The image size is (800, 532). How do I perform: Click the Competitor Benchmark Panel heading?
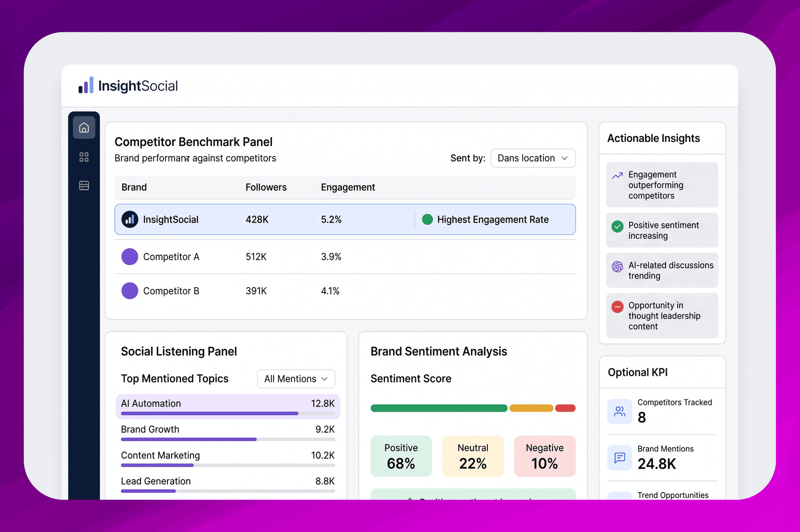click(x=193, y=142)
